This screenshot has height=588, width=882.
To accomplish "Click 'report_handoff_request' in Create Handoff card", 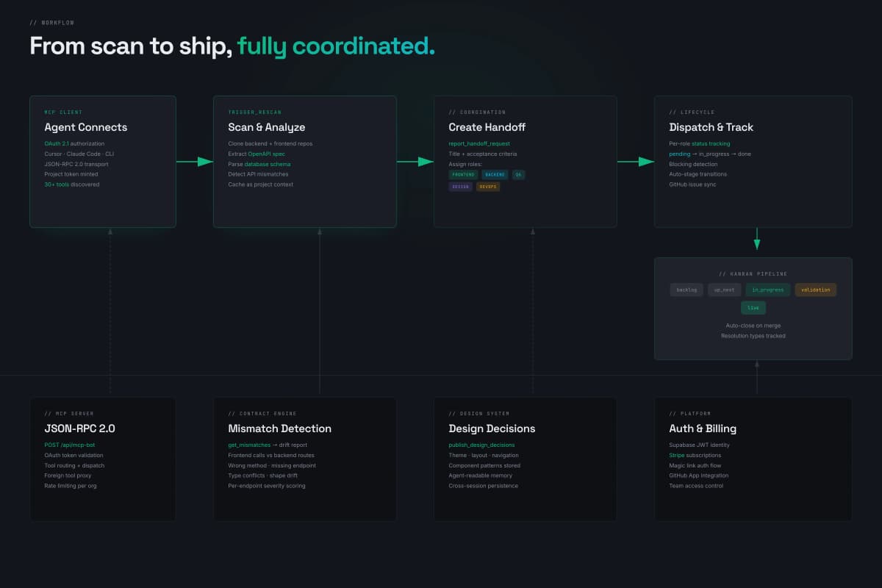I will (479, 143).
